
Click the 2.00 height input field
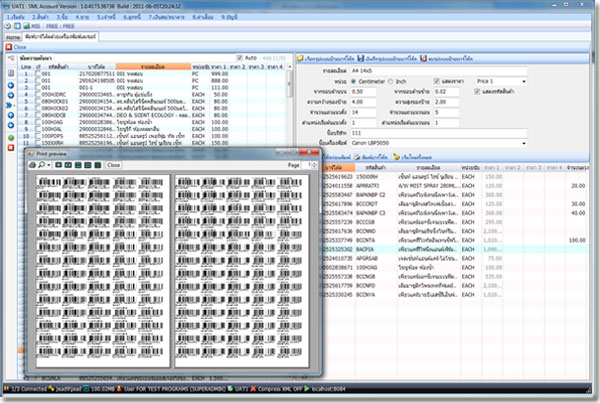pos(446,102)
